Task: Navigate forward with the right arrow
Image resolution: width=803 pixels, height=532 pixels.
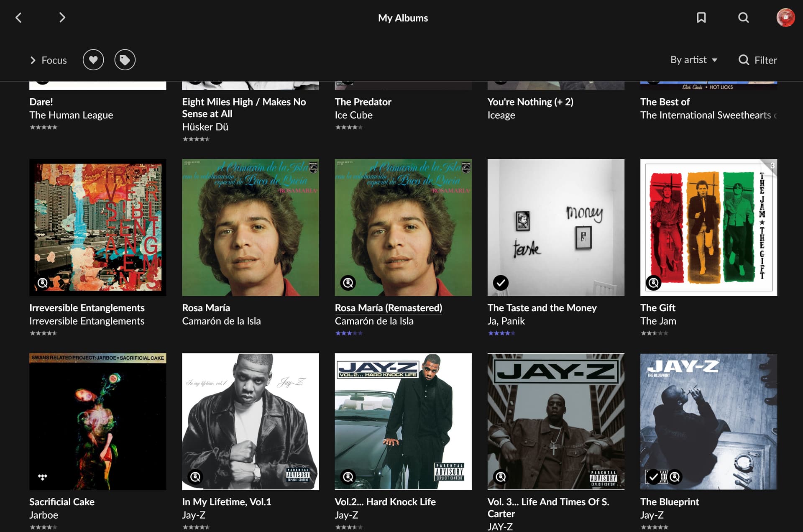Action: pyautogui.click(x=62, y=18)
